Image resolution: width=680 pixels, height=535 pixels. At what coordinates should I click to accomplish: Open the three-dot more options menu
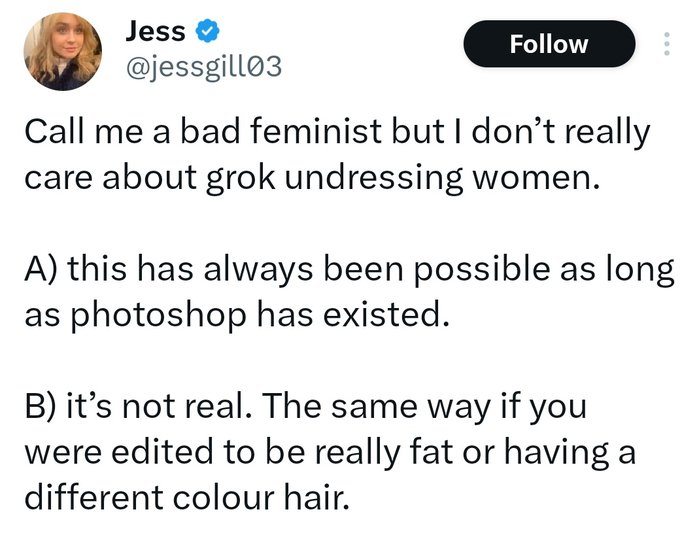tap(666, 45)
